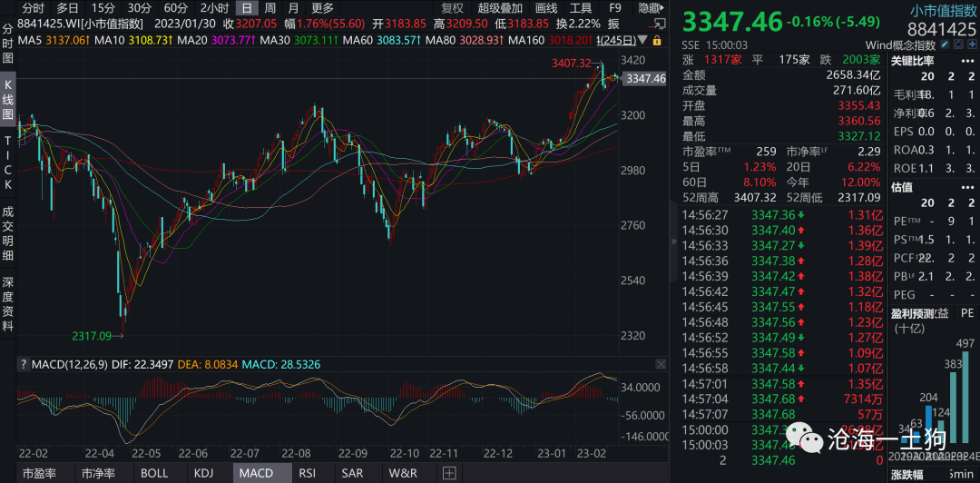980x483 pixels.
Task: Toggle the yellow lock icon beside 245日
Action: (x=657, y=40)
